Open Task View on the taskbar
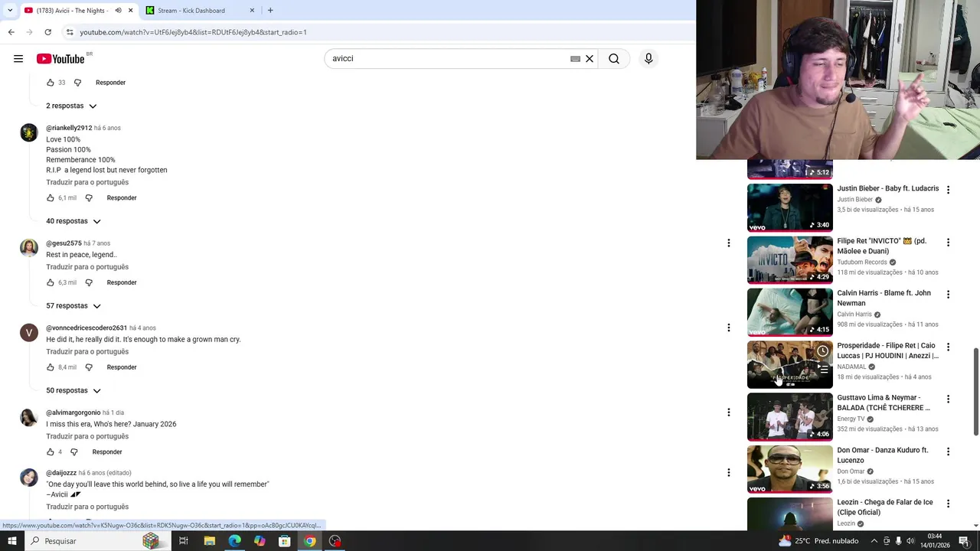This screenshot has width=980, height=551. 184,541
